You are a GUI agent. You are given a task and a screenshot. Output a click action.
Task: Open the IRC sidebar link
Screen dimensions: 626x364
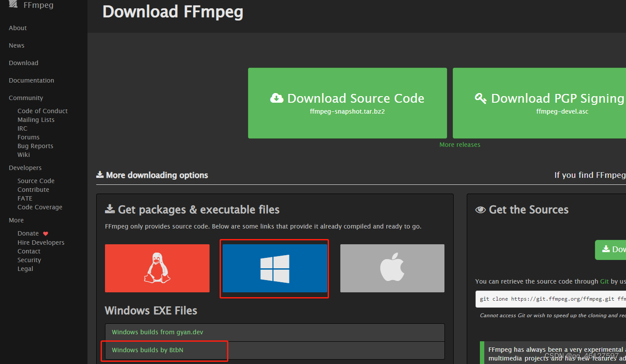(x=22, y=128)
